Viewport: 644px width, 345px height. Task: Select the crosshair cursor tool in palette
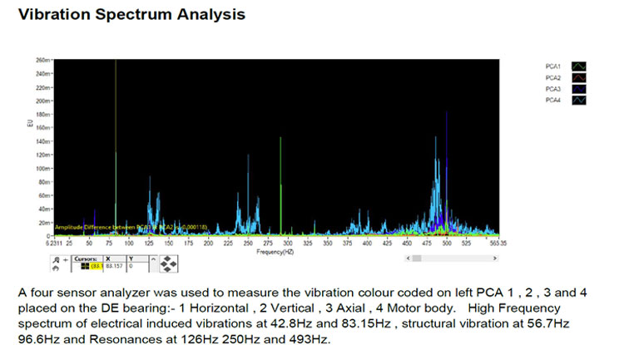[65, 260]
